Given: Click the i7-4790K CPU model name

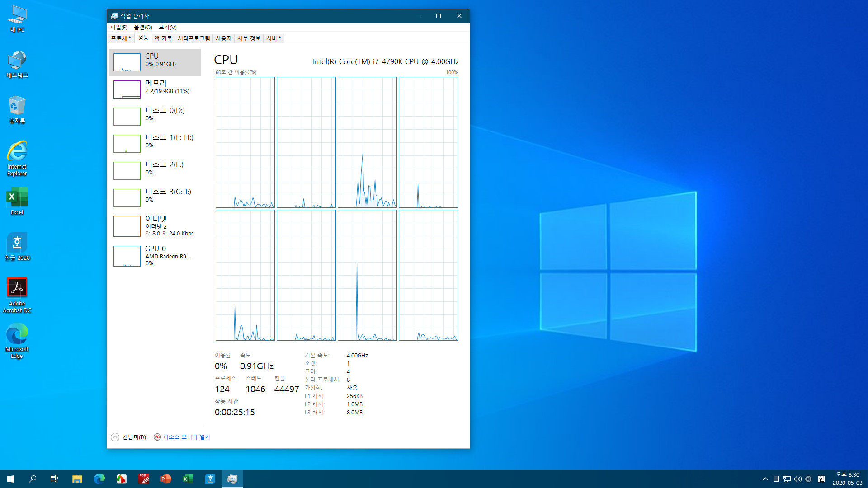Looking at the screenshot, I should click(x=386, y=61).
